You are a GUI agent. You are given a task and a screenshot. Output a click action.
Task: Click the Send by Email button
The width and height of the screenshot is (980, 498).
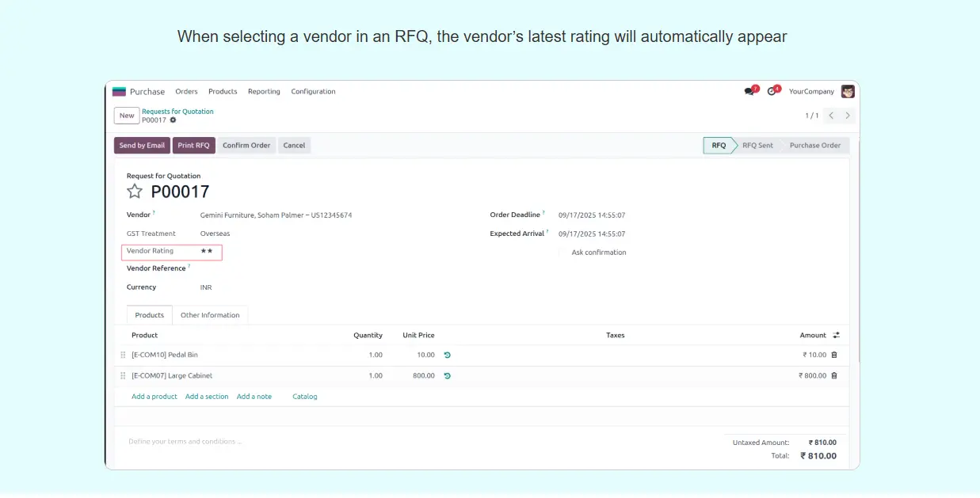pos(142,146)
